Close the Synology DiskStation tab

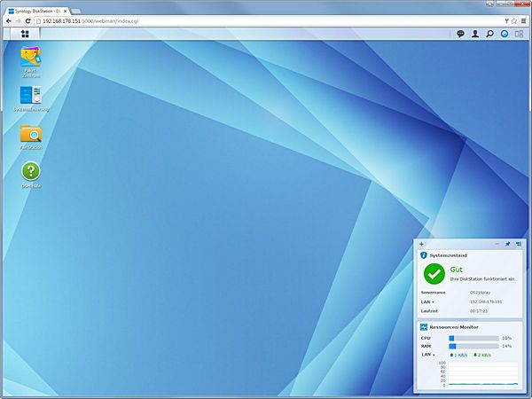pos(65,12)
